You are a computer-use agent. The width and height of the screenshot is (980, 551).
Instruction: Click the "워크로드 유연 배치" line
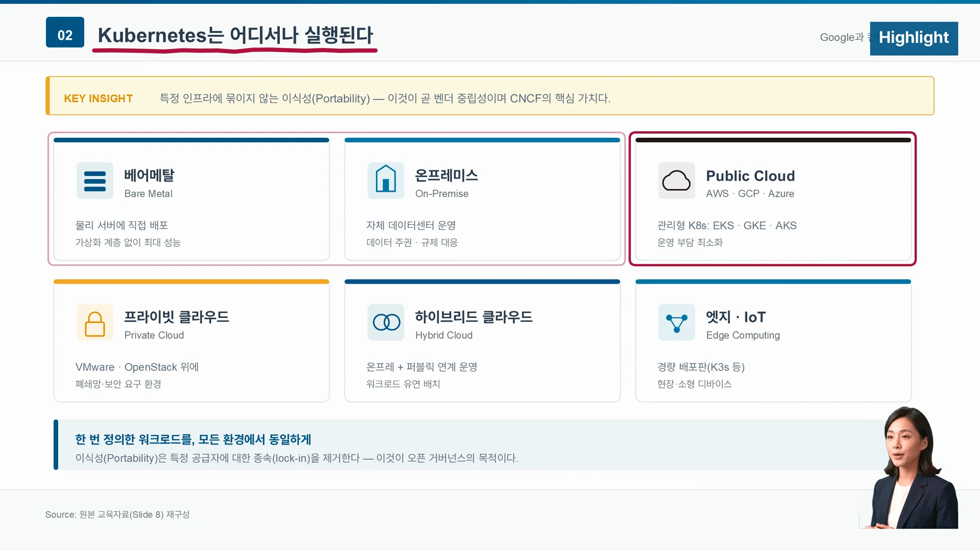pos(403,384)
